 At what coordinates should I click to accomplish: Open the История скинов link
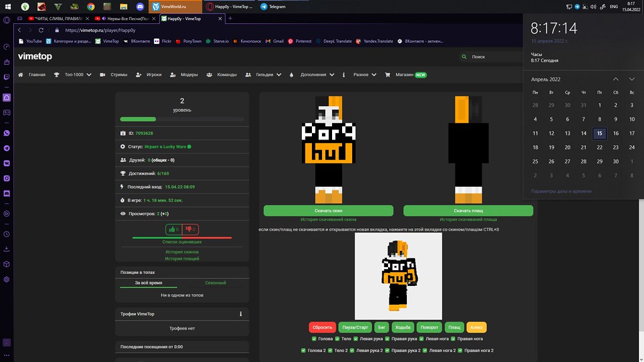tap(182, 251)
